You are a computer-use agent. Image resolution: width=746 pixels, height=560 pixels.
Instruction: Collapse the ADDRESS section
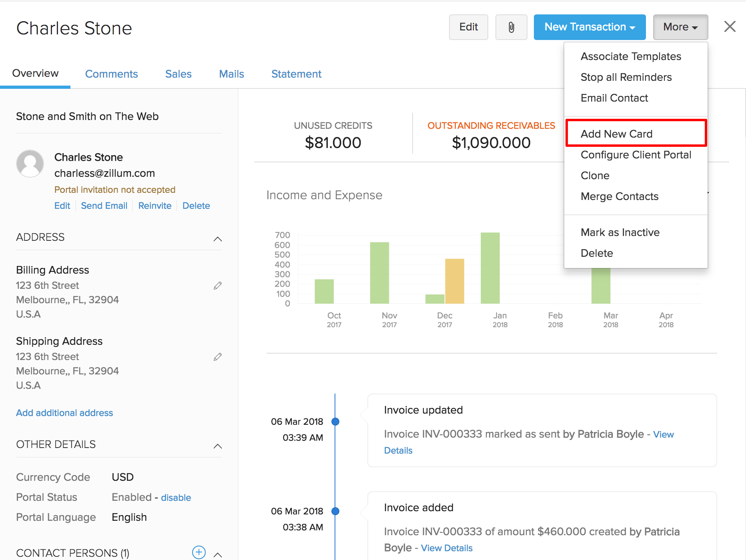218,239
